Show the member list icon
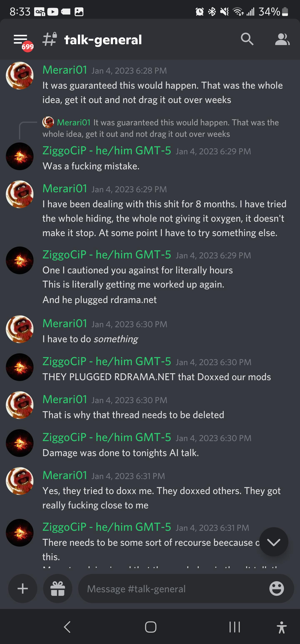Image resolution: width=300 pixels, height=644 pixels. pyautogui.click(x=282, y=39)
